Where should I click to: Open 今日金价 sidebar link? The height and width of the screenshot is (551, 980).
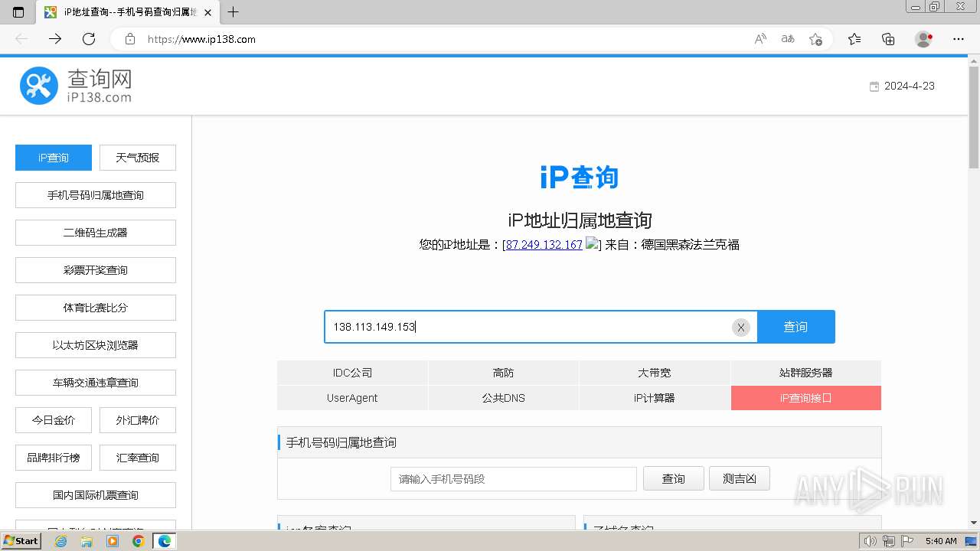54,420
